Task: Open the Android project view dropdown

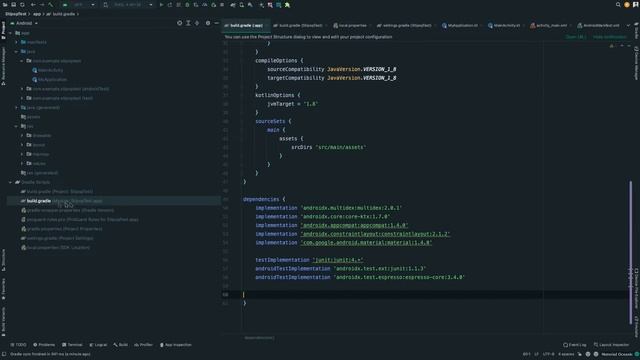Action: pyautogui.click(x=24, y=23)
